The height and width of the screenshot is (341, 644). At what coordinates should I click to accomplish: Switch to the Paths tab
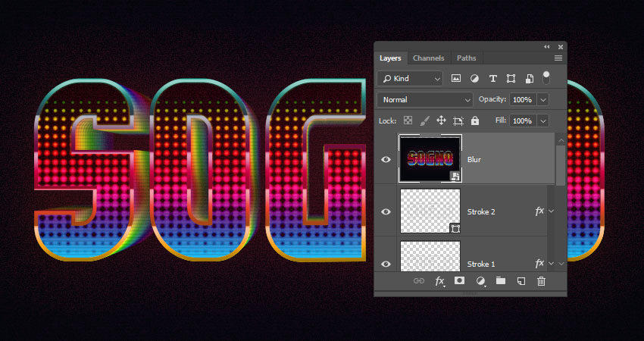(x=467, y=58)
